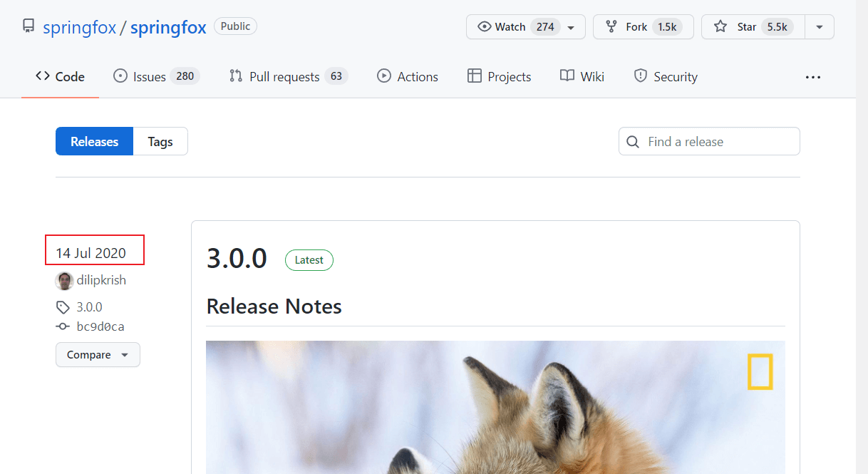Open the three-dot overflow menu
Image resolution: width=868 pixels, height=474 pixels.
tap(813, 77)
